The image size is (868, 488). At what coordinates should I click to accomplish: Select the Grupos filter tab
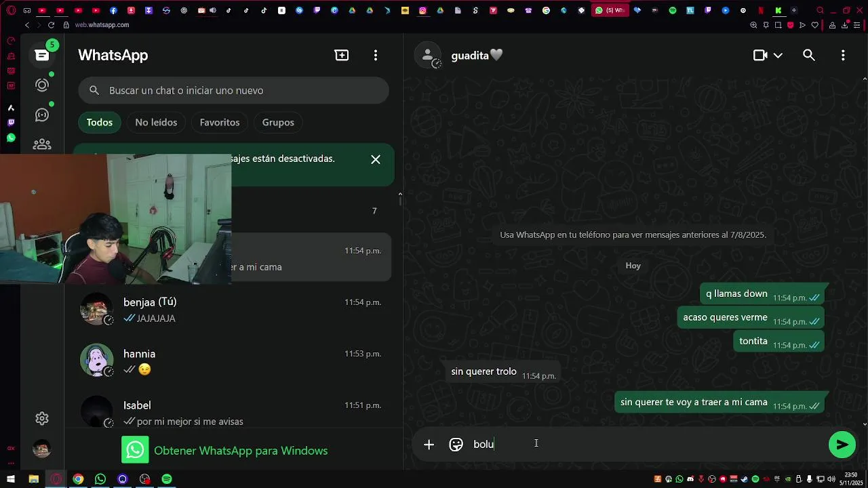pos(278,123)
